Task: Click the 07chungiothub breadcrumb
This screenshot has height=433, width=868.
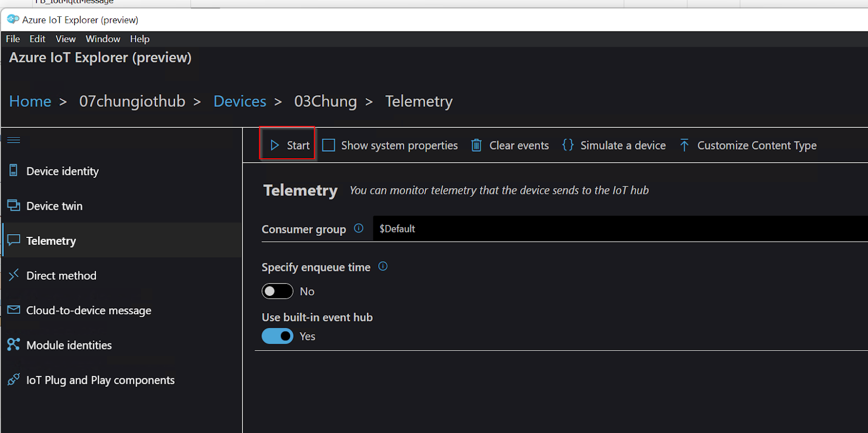Action: coord(132,101)
